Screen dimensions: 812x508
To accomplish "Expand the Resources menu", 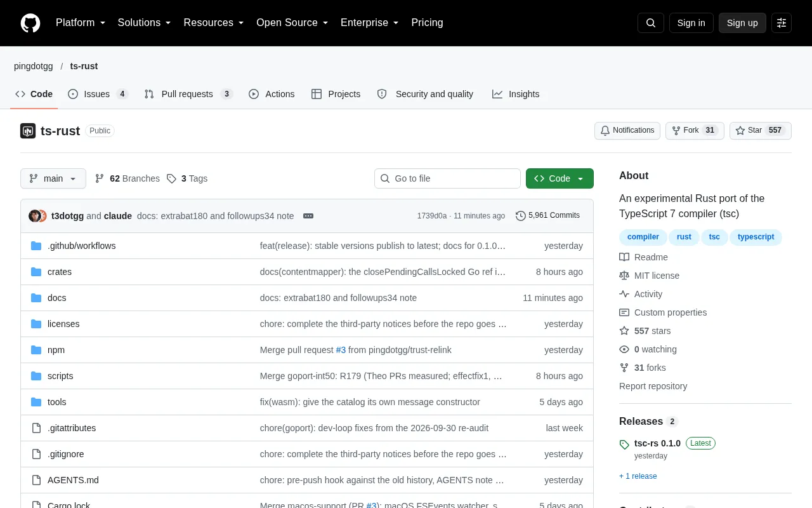I will (214, 23).
